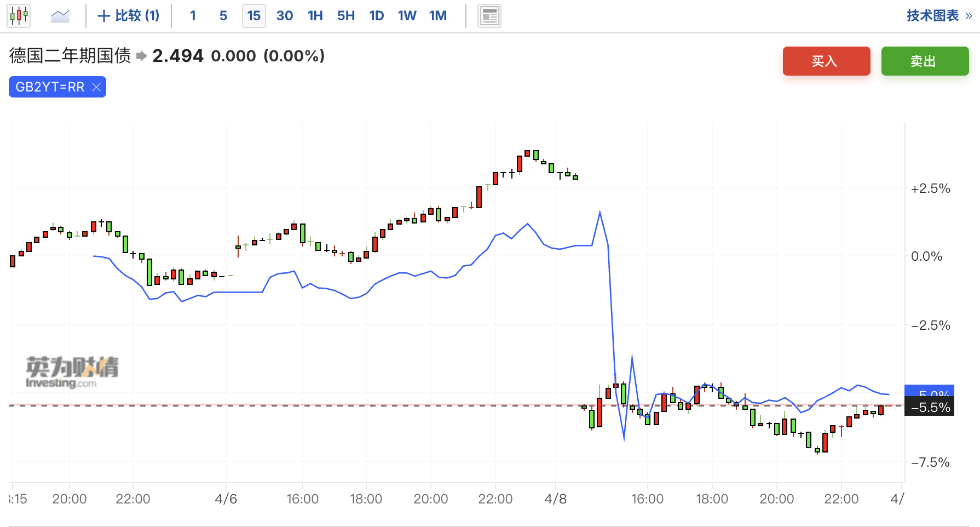This screenshot has width=980, height=527.
Task: Toggle the 15 minute interval
Action: 253,16
